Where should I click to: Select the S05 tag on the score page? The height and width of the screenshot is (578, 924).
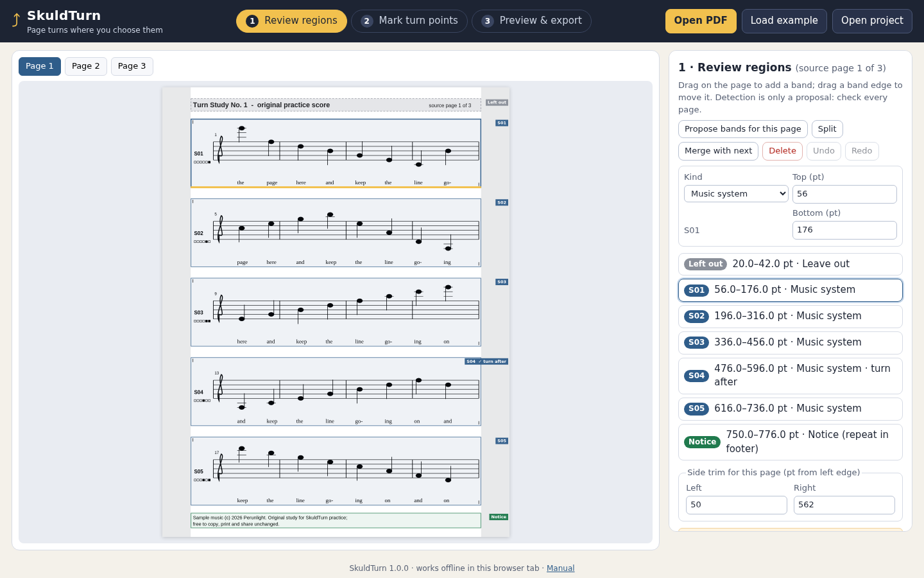(x=502, y=441)
